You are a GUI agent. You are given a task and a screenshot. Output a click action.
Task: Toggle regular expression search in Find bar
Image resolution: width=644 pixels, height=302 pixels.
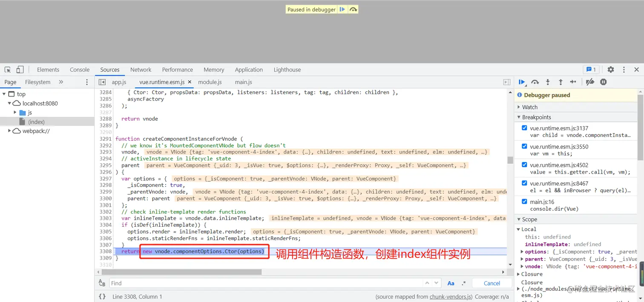(463, 283)
